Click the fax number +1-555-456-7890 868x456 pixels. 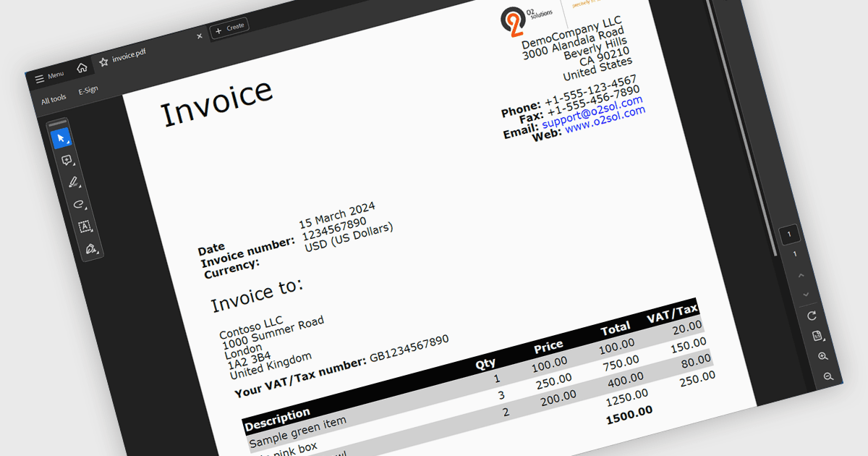point(594,101)
